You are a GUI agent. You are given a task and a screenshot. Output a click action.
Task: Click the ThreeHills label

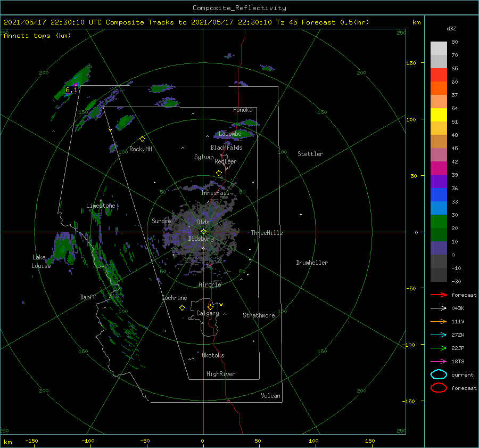pos(267,233)
